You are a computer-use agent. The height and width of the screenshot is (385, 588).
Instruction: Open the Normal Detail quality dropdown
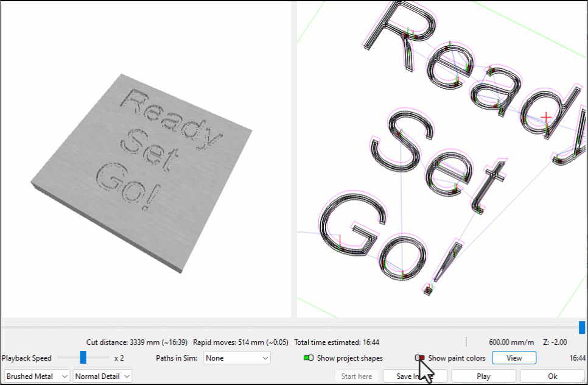(102, 376)
